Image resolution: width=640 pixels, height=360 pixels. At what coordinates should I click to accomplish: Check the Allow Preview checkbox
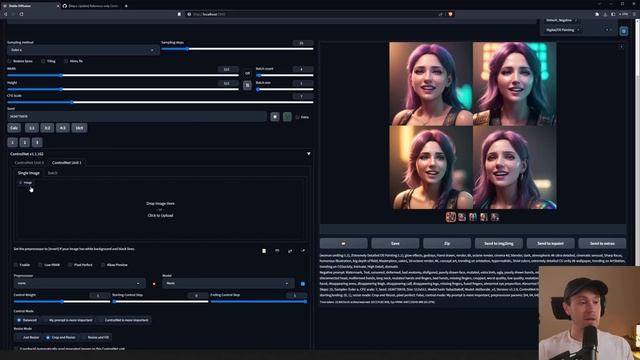[102, 265]
